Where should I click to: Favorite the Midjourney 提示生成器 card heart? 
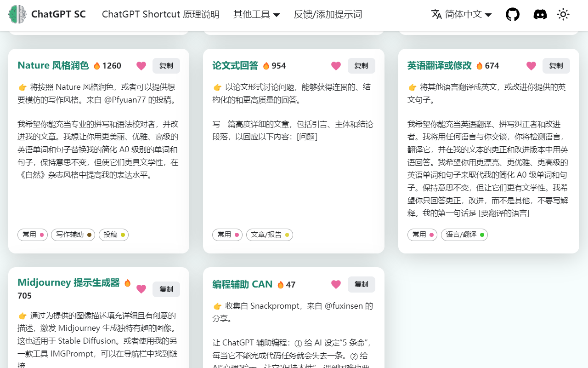click(141, 289)
